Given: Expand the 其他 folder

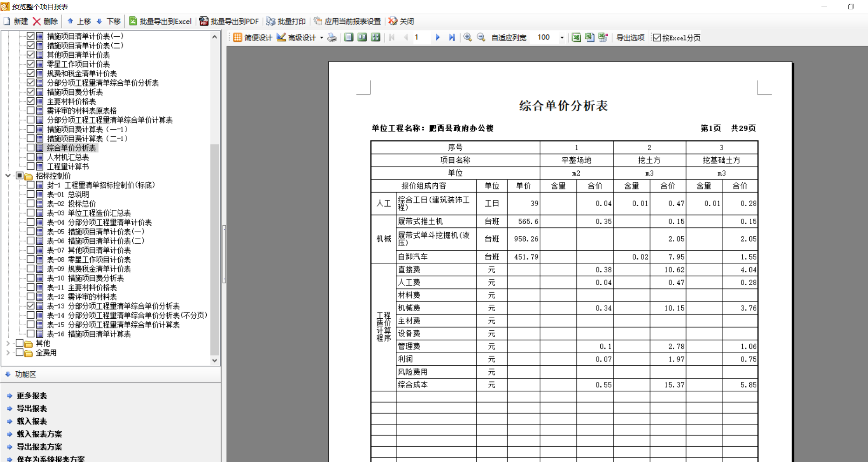Looking at the screenshot, I should pyautogui.click(x=8, y=343).
